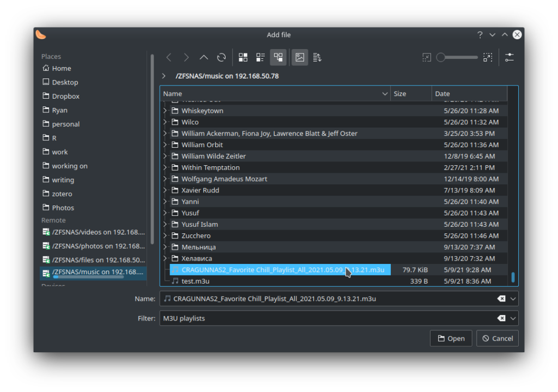Go back to the previous folder
The image size is (558, 392).
[x=169, y=57]
